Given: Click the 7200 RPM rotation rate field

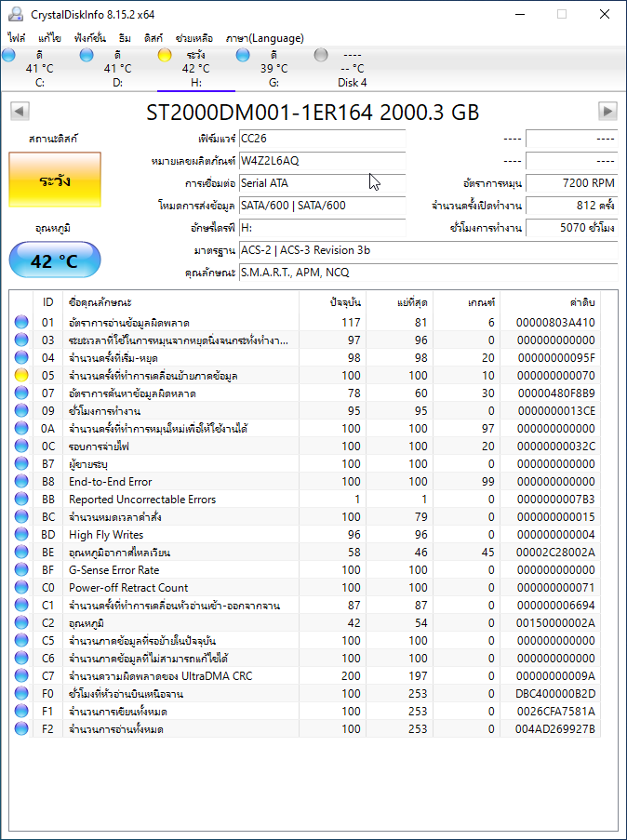Looking at the screenshot, I should pyautogui.click(x=571, y=183).
